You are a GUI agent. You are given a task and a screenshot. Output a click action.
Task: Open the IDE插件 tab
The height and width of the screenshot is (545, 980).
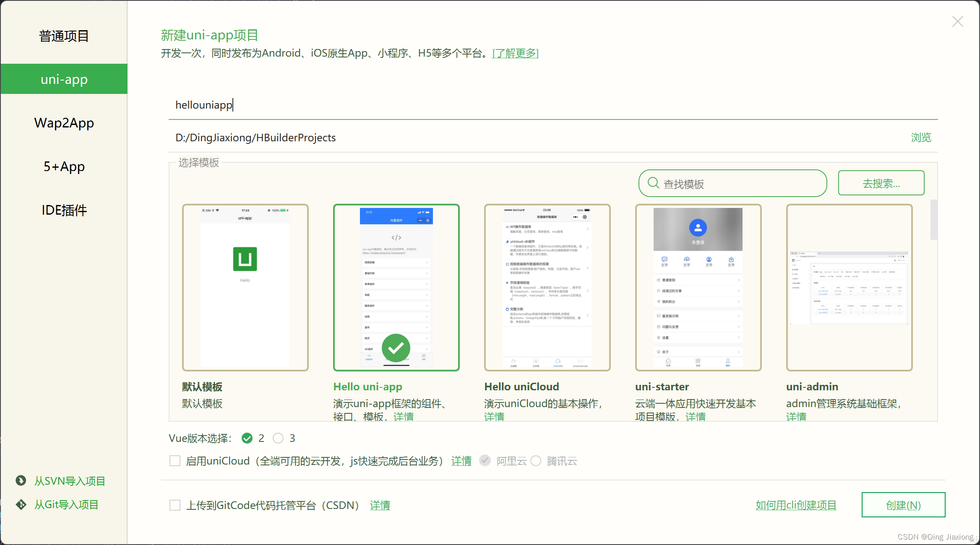tap(64, 210)
